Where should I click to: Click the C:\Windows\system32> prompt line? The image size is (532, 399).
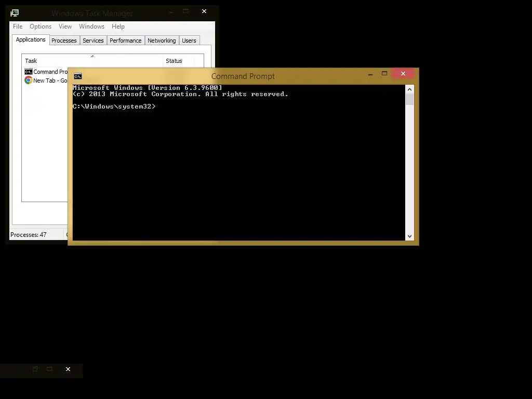coord(114,107)
